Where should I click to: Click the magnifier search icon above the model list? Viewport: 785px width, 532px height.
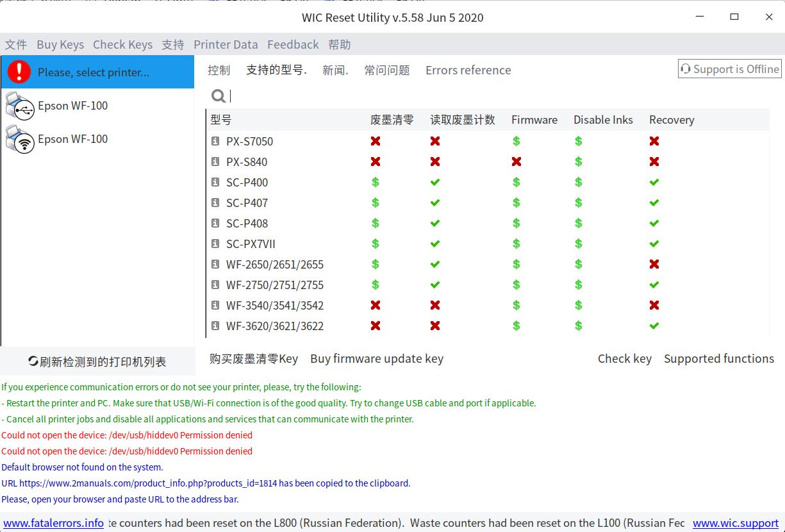click(x=218, y=96)
